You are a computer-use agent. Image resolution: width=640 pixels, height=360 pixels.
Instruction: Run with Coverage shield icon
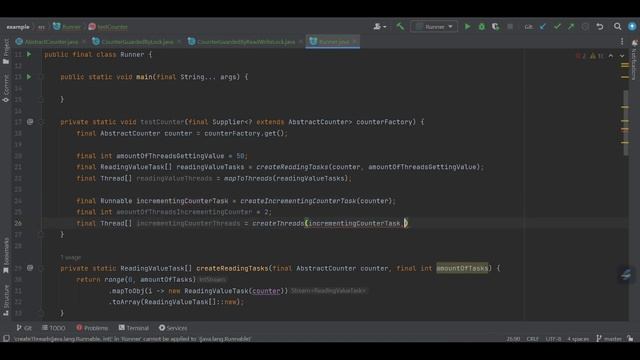click(x=495, y=27)
